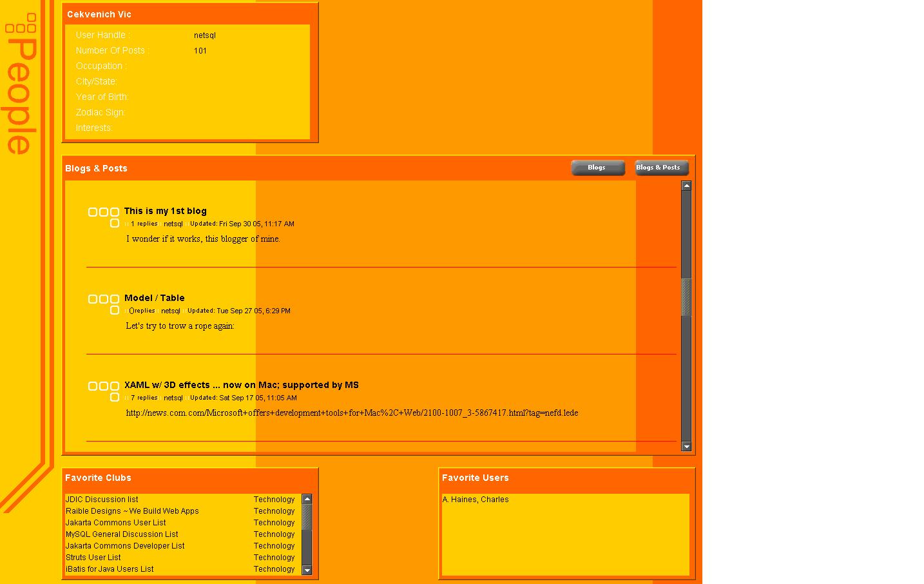Click the People logo icon
The width and height of the screenshot is (924, 584).
tap(21, 84)
